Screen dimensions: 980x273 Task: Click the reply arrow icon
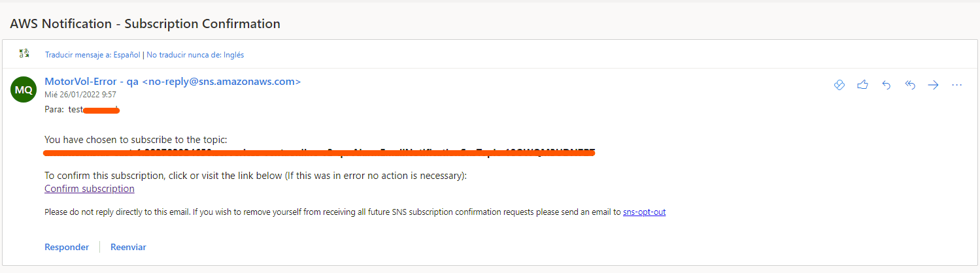[x=887, y=85]
